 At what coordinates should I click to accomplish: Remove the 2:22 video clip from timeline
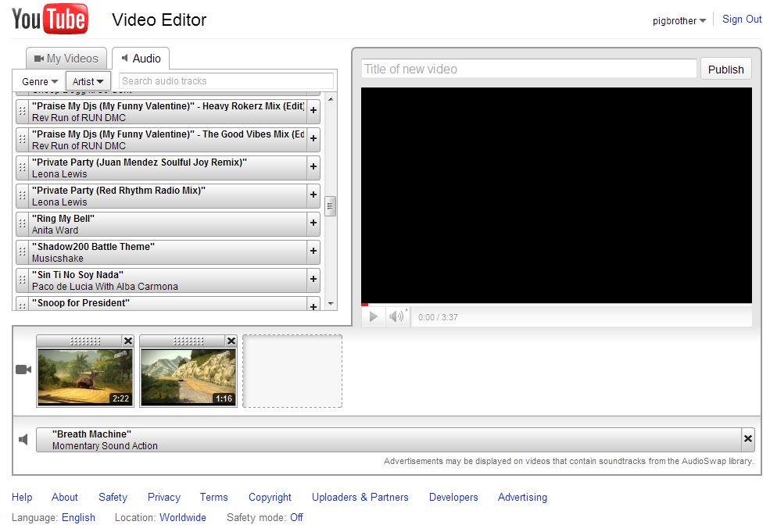tap(128, 341)
